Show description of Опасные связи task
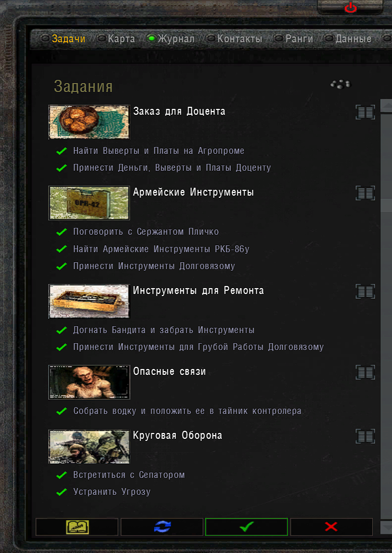This screenshot has height=553, width=392. point(365,372)
